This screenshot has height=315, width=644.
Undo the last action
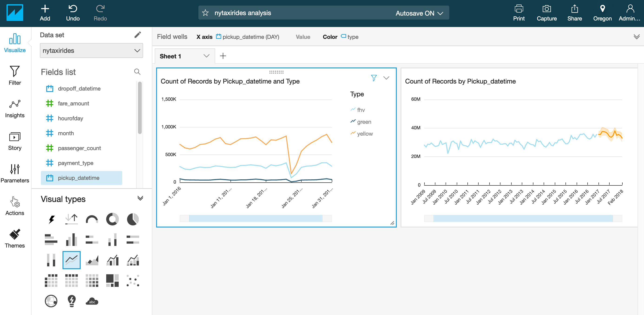(73, 13)
